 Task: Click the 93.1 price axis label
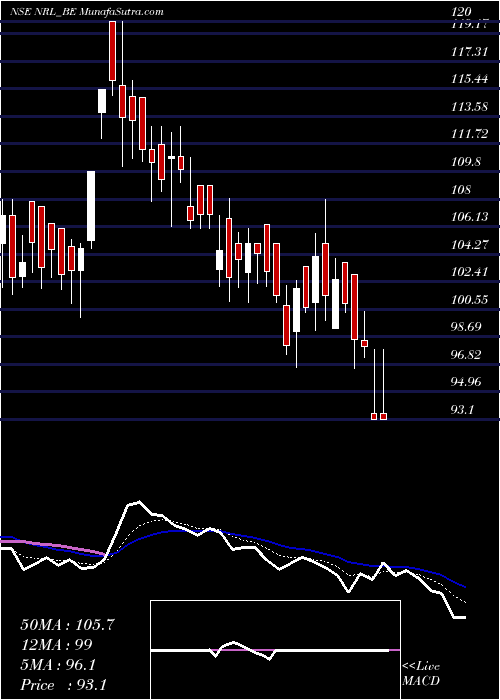pos(462,409)
